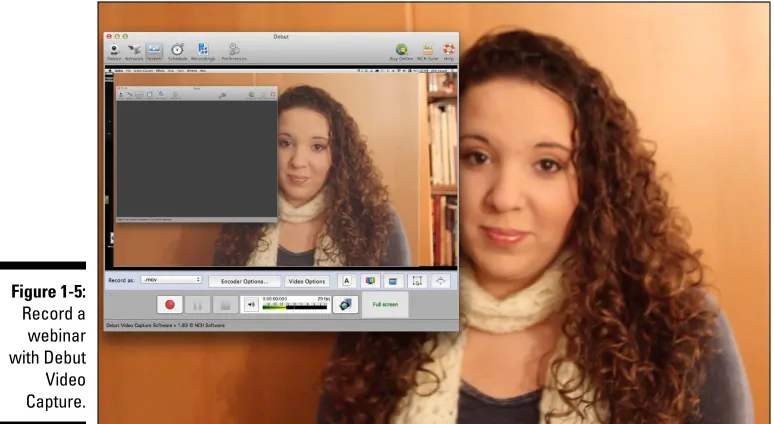
Task: Click the 29 fps readout
Action: [x=324, y=299]
